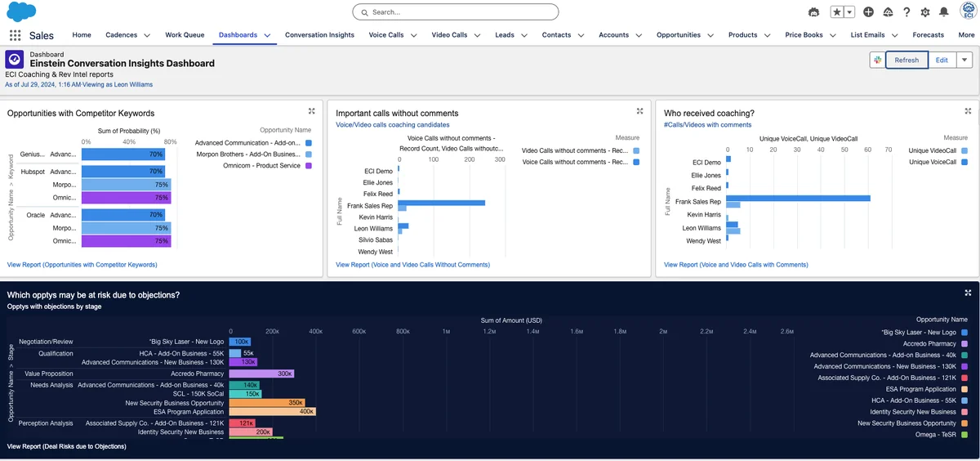Open the notifications bell
The image size is (980, 461).
click(x=944, y=12)
